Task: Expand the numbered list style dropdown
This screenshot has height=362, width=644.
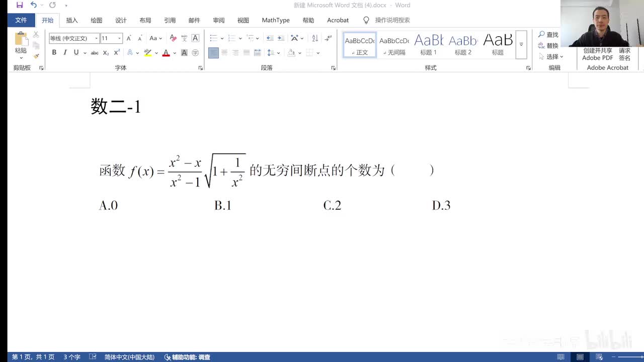Action: pyautogui.click(x=240, y=38)
